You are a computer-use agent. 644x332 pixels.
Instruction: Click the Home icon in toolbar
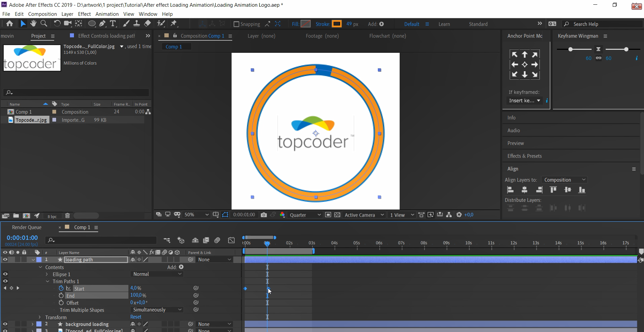pos(9,23)
